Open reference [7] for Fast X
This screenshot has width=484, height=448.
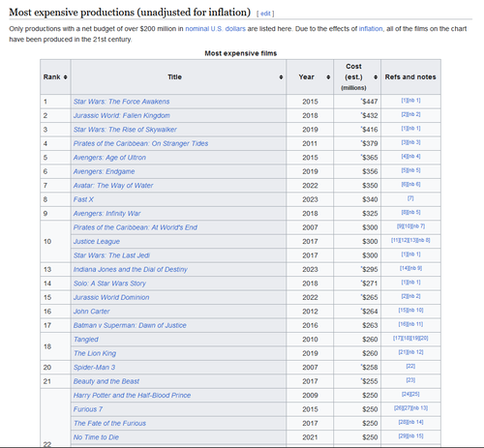point(410,198)
